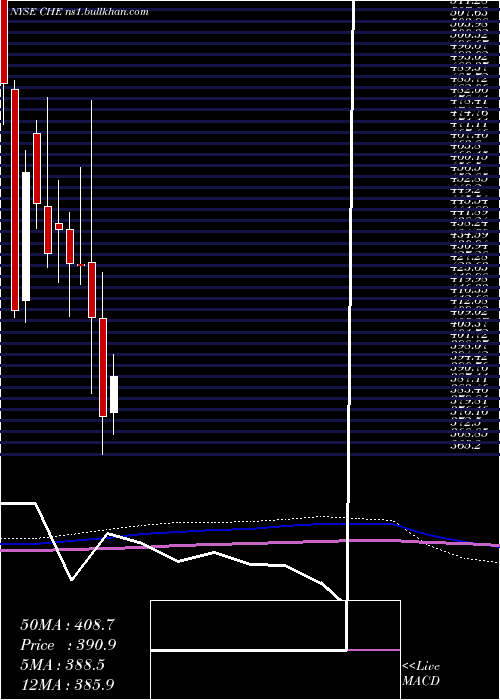This screenshot has height=700, width=500.
Task: Click the 50MA : 408.7 readout
Action: click(x=69, y=624)
